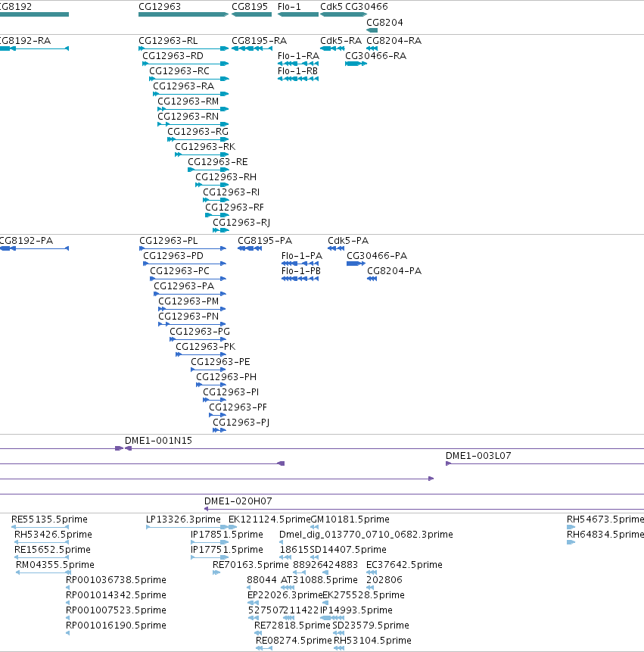Choose transcript label CG12963-RN

pyautogui.click(x=188, y=117)
